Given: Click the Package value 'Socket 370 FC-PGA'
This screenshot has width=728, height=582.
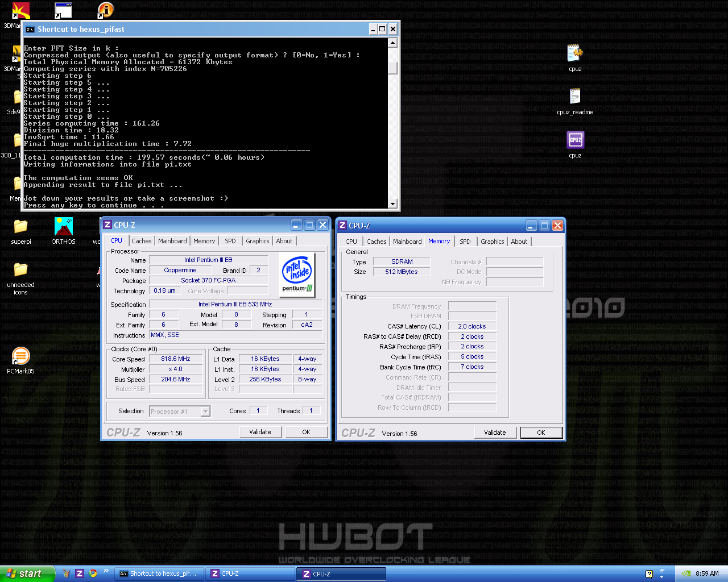Looking at the screenshot, I should click(x=208, y=280).
